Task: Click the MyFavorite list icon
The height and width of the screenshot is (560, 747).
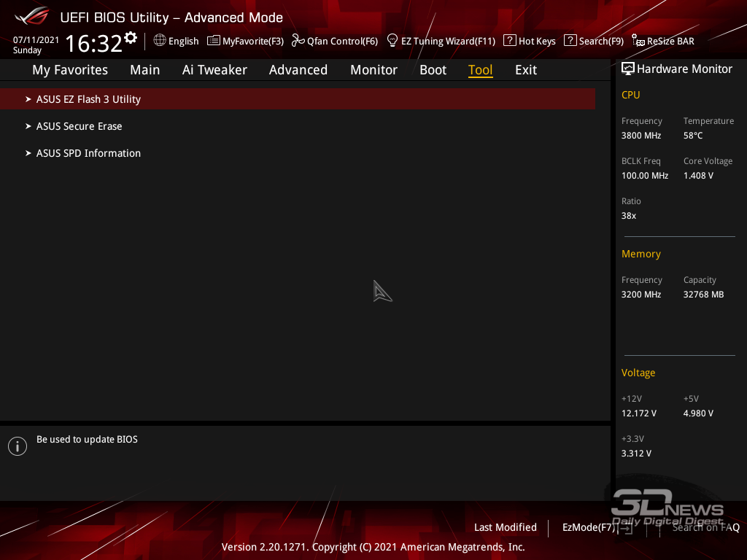Action: coord(214,41)
